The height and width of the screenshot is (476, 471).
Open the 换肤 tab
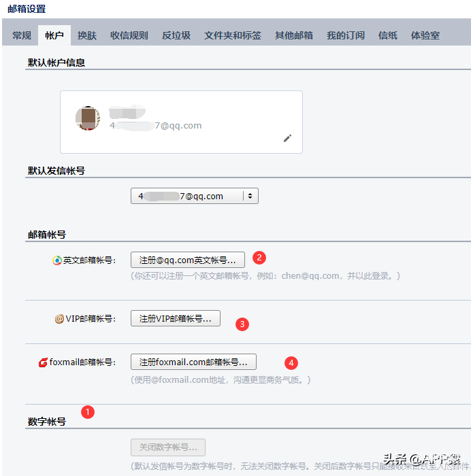87,35
